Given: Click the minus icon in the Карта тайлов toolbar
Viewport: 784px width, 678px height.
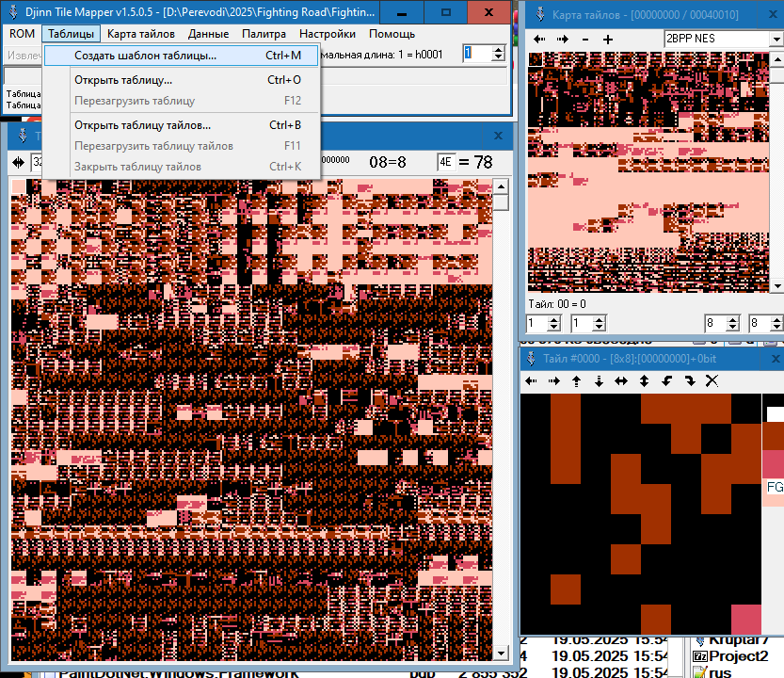Looking at the screenshot, I should click(x=585, y=39).
